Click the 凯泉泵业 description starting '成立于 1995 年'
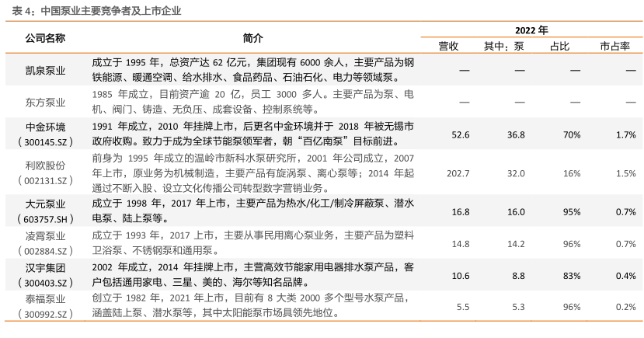Viewport: 644px width, 338px height. (252, 70)
